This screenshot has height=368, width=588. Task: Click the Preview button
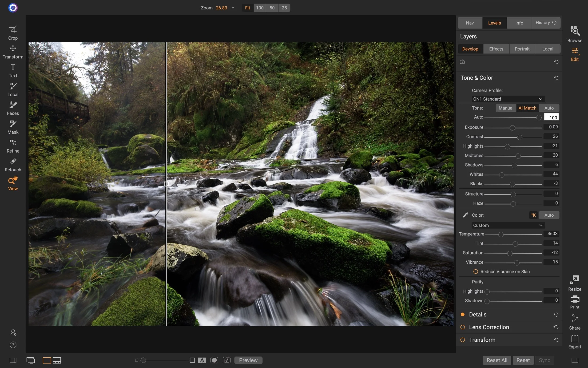[248, 360]
